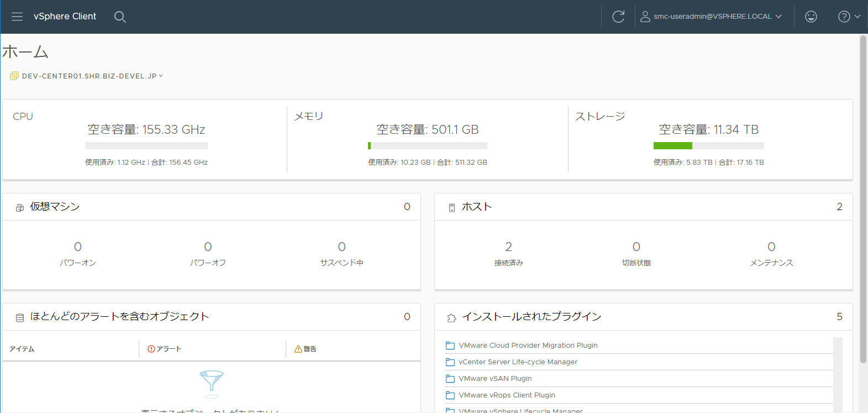Click the plugin list scrollbar
This screenshot has height=413, width=868.
click(x=838, y=375)
